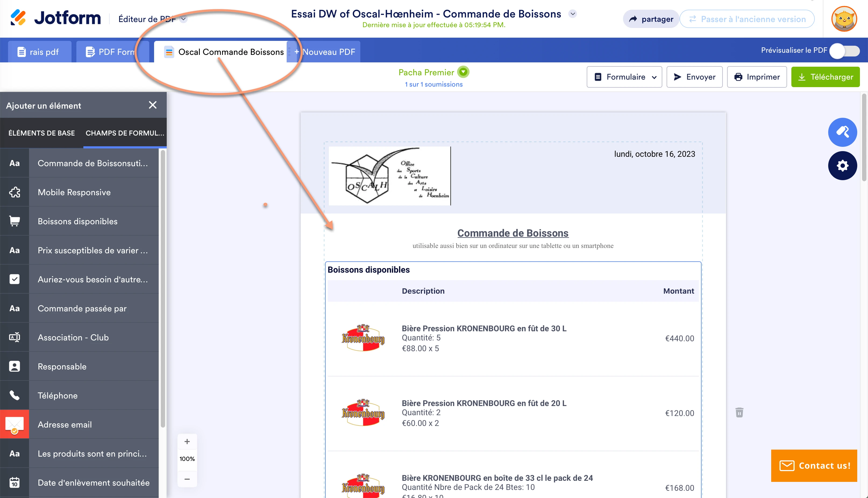
Task: Click the shopping cart Boissons disponibles icon
Action: (x=14, y=221)
